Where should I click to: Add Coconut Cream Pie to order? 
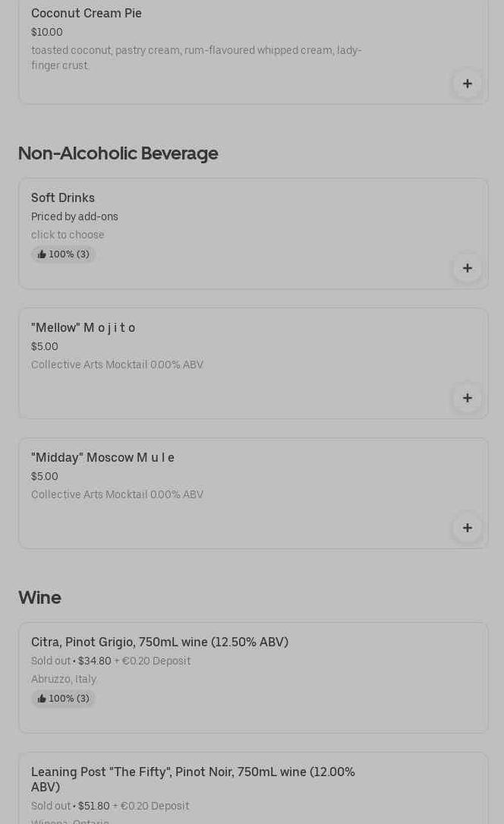(467, 84)
